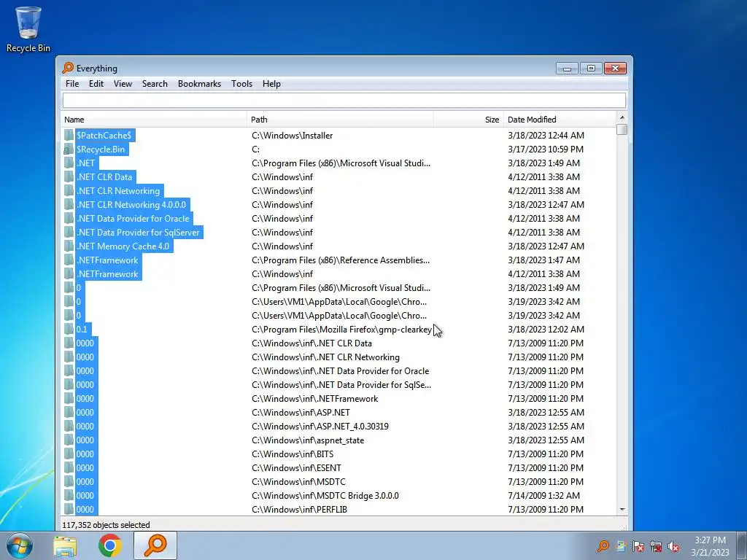747x560 pixels.
Task: Open the File menu
Action: pyautogui.click(x=72, y=84)
